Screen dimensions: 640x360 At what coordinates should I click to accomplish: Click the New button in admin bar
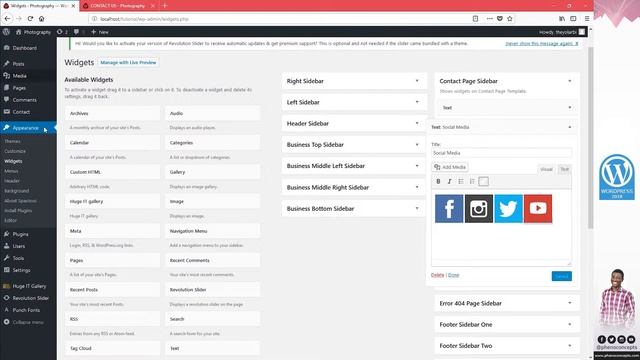tap(100, 32)
